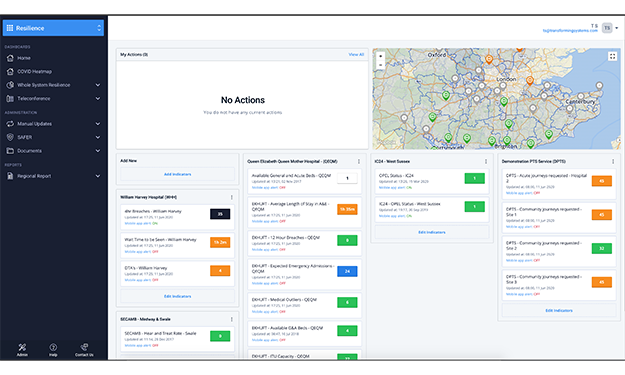Expand the Regional Report chevron
This screenshot has width=625, height=375.
pyautogui.click(x=98, y=176)
